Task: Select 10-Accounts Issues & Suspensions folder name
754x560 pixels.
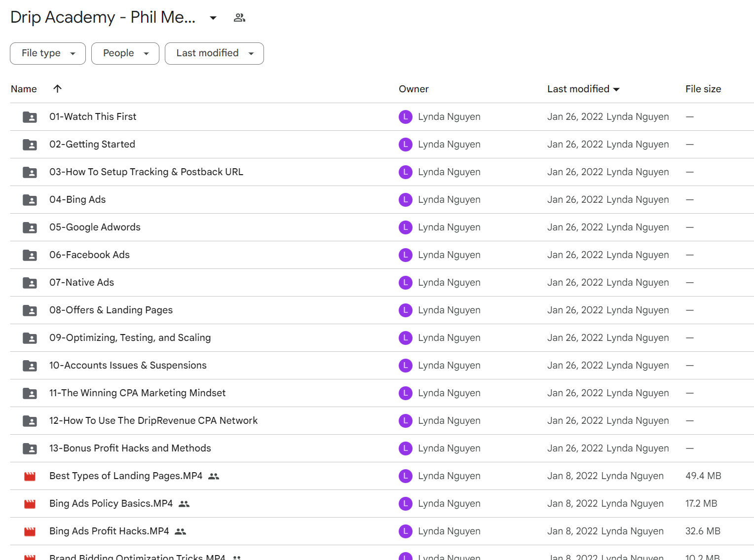Action: (x=128, y=365)
